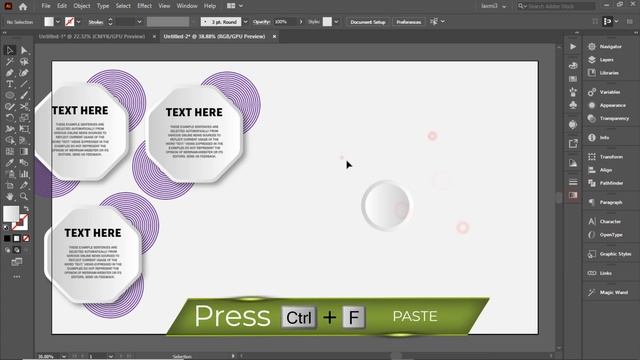Select the Paintbrush tool
This screenshot has width=640, height=360.
tap(24, 96)
